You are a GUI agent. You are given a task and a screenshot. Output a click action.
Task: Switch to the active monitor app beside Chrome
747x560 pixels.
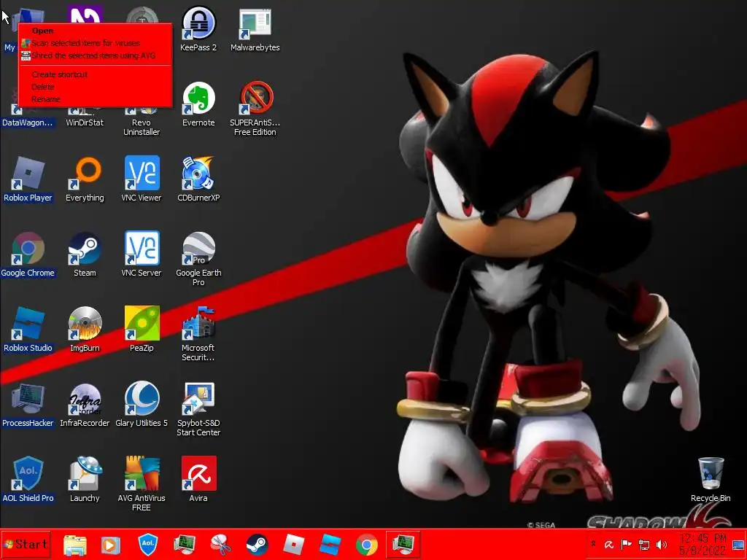[403, 545]
